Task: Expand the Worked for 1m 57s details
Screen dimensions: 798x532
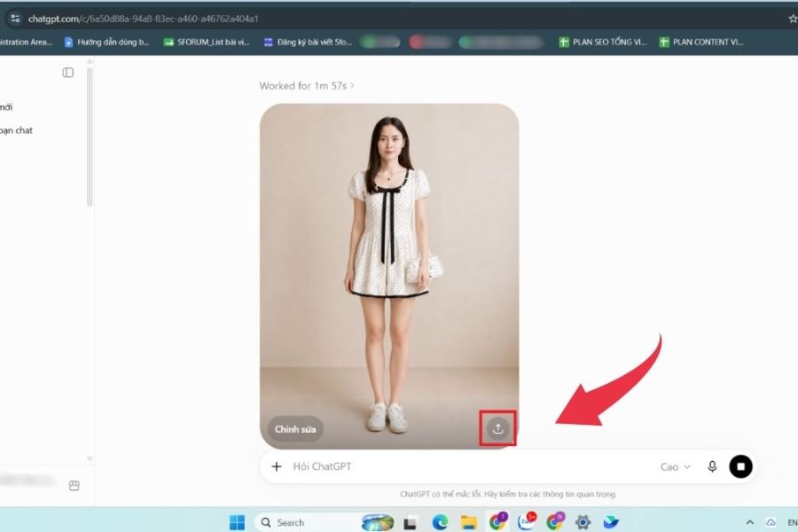Action: (x=307, y=85)
